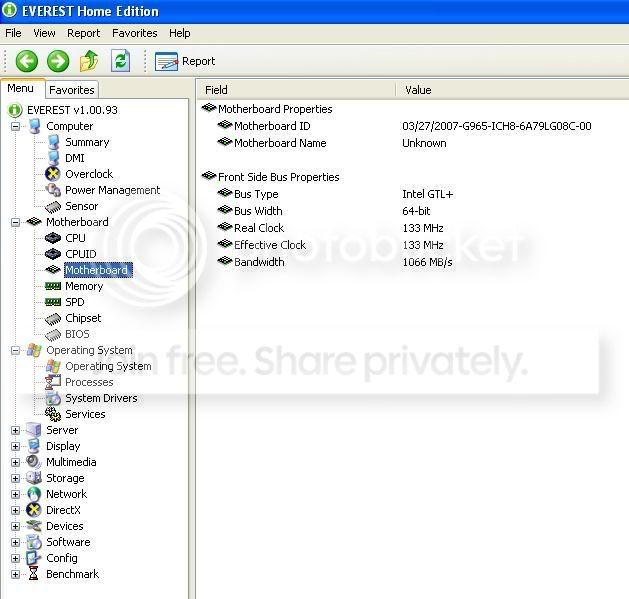The image size is (629, 599).
Task: Select the Sensor page icon
Action: (x=53, y=206)
